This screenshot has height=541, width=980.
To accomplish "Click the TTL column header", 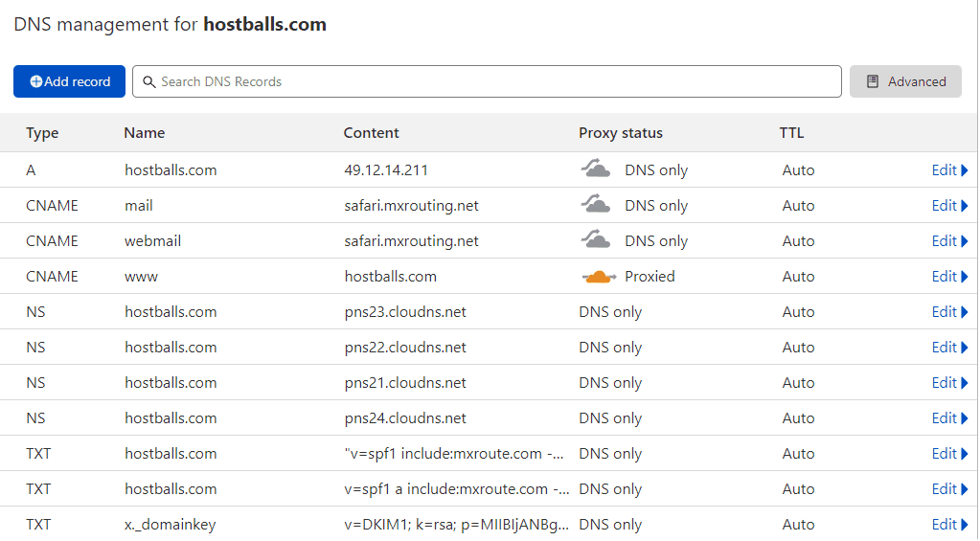I will pyautogui.click(x=791, y=133).
